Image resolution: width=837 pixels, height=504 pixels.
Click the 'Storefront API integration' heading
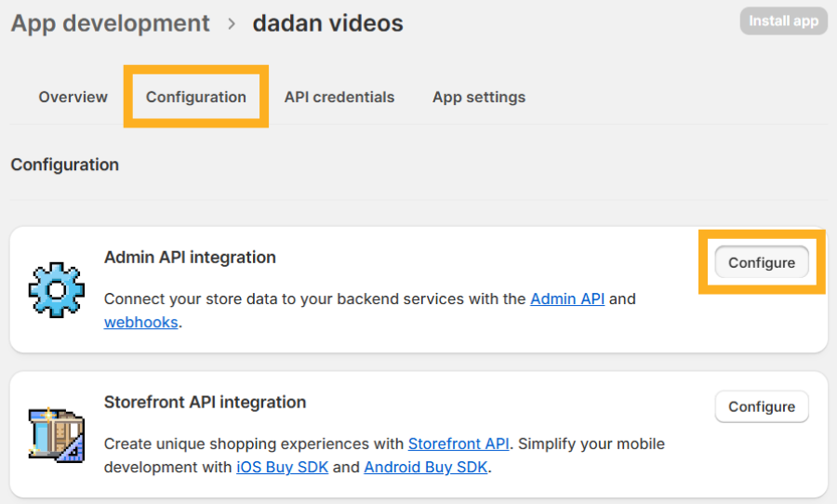tap(205, 402)
